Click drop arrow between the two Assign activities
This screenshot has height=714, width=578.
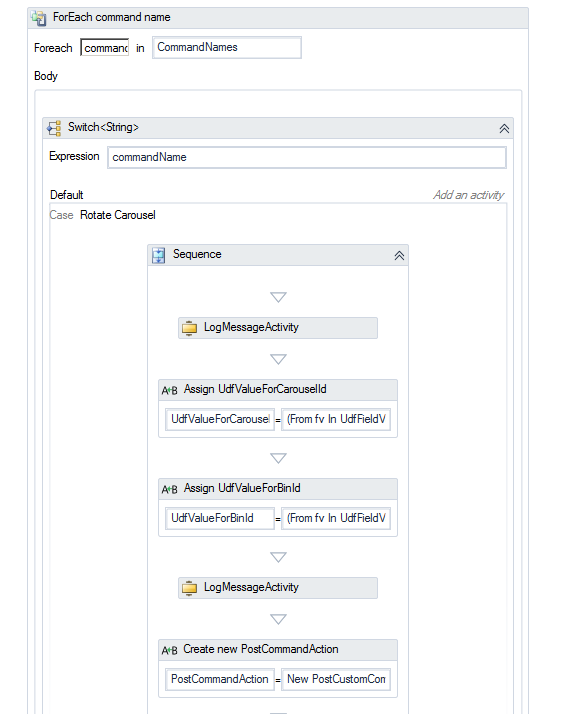[278, 458]
